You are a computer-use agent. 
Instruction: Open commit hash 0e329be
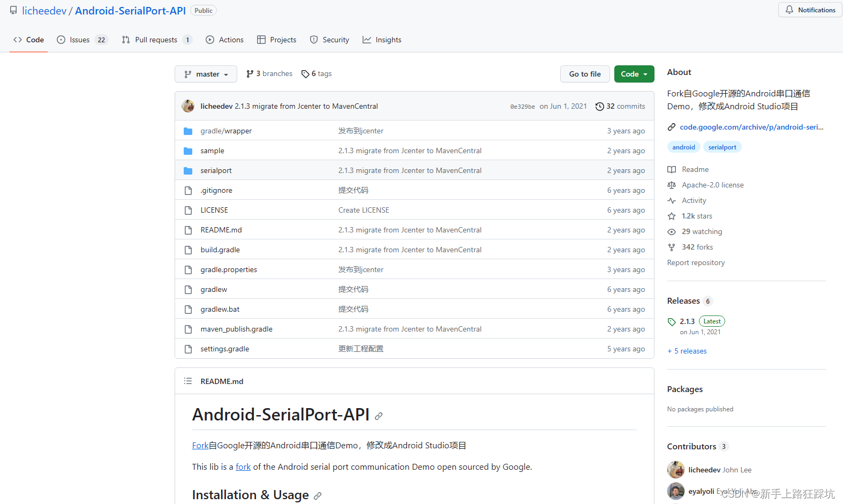523,107
